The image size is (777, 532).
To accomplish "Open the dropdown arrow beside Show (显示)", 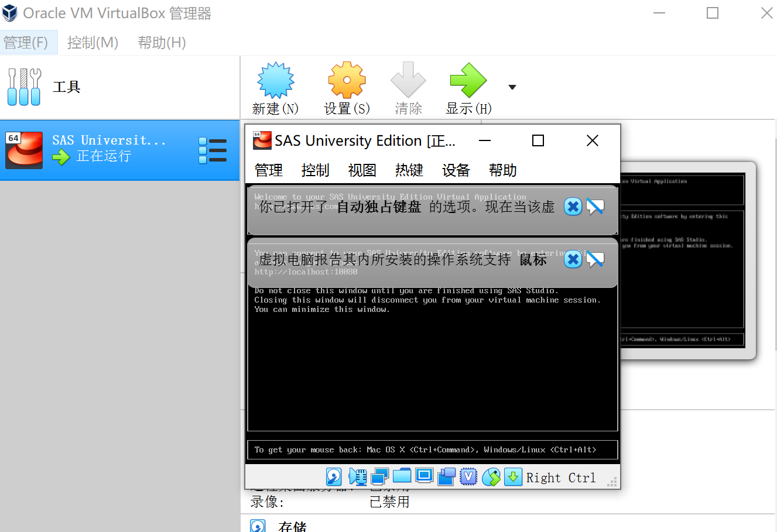I will click(x=512, y=87).
